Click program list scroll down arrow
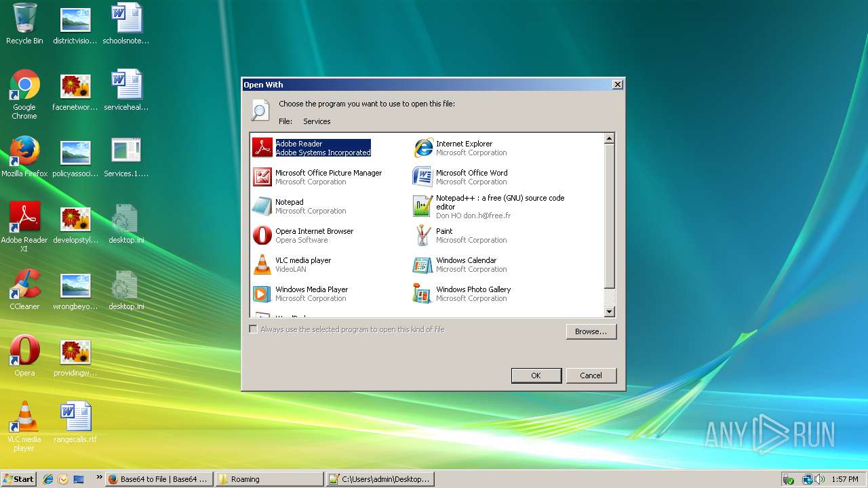This screenshot has width=868, height=488. pyautogui.click(x=609, y=312)
